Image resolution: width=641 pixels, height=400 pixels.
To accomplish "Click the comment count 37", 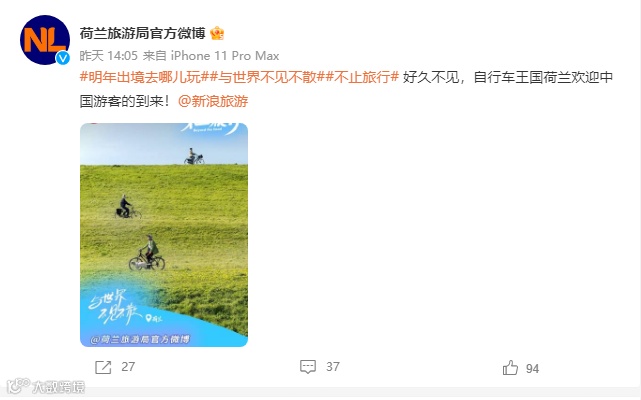I will 333,366.
